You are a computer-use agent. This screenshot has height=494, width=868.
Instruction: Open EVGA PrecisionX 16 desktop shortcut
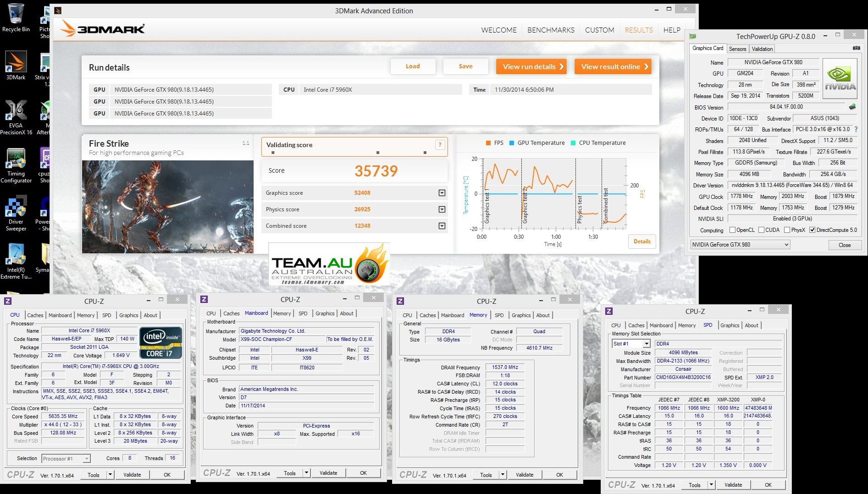(x=16, y=117)
